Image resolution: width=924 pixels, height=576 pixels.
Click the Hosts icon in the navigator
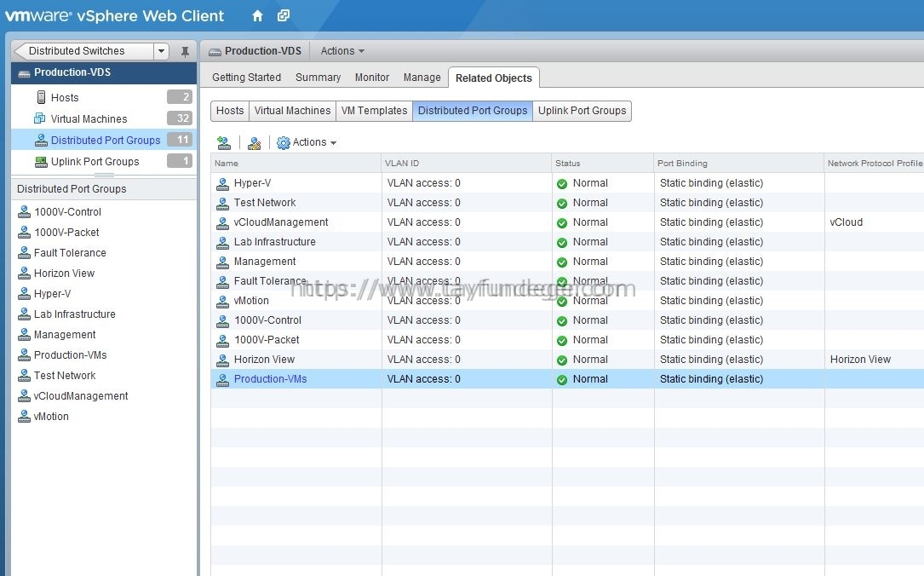41,97
